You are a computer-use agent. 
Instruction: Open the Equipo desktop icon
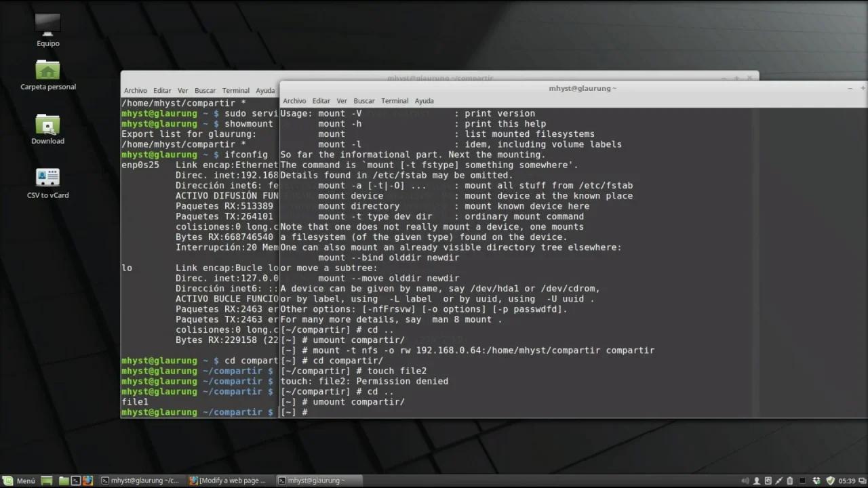[x=47, y=27]
